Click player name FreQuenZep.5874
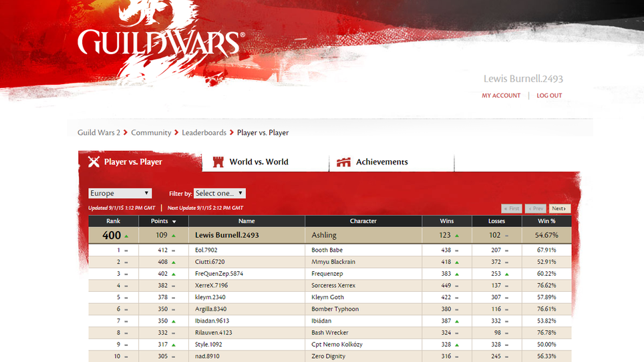This screenshot has height=362, width=644. click(219, 274)
